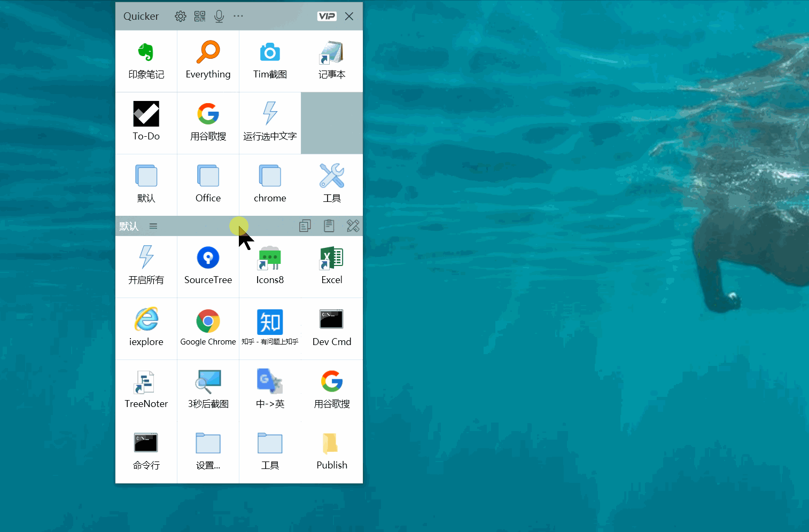This screenshot has width=809, height=532.
Task: Click the empty gray action slot
Action: 332,123
